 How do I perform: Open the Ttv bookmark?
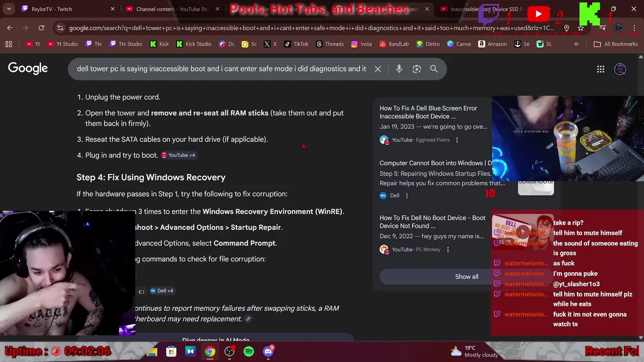point(94,44)
